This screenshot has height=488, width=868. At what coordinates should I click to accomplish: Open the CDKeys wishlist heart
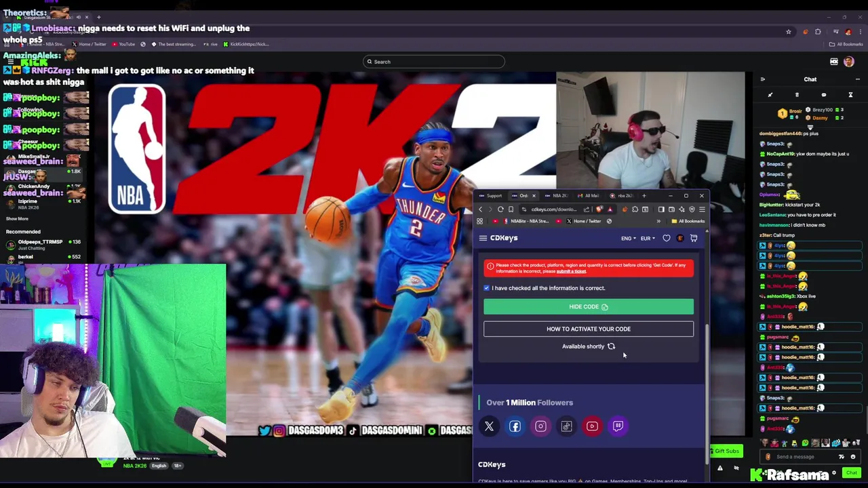pos(667,238)
